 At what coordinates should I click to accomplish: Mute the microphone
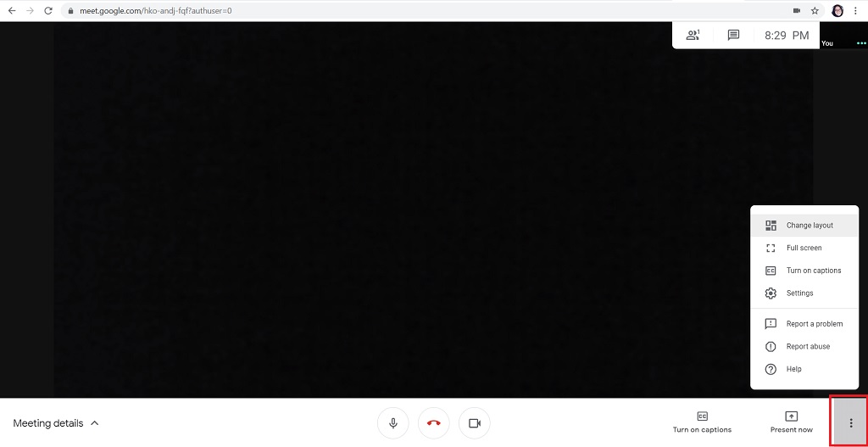click(393, 422)
